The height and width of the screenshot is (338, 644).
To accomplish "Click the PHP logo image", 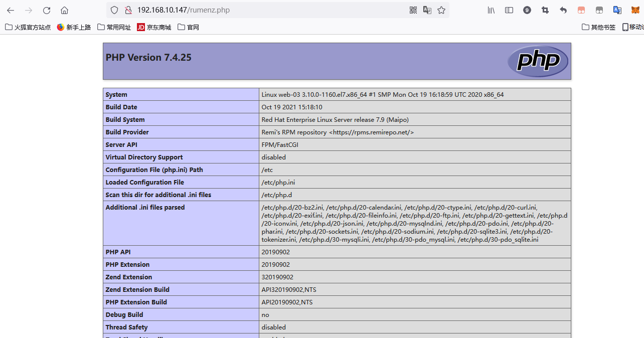I will click(x=538, y=61).
